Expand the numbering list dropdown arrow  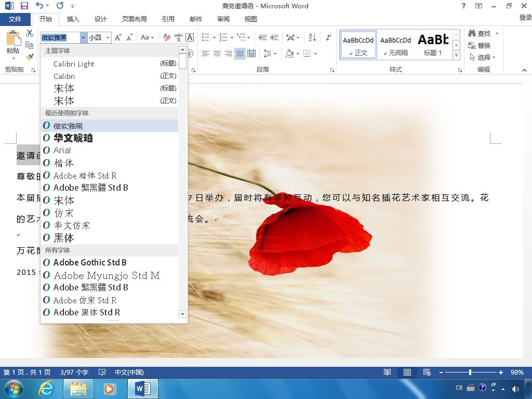232,37
